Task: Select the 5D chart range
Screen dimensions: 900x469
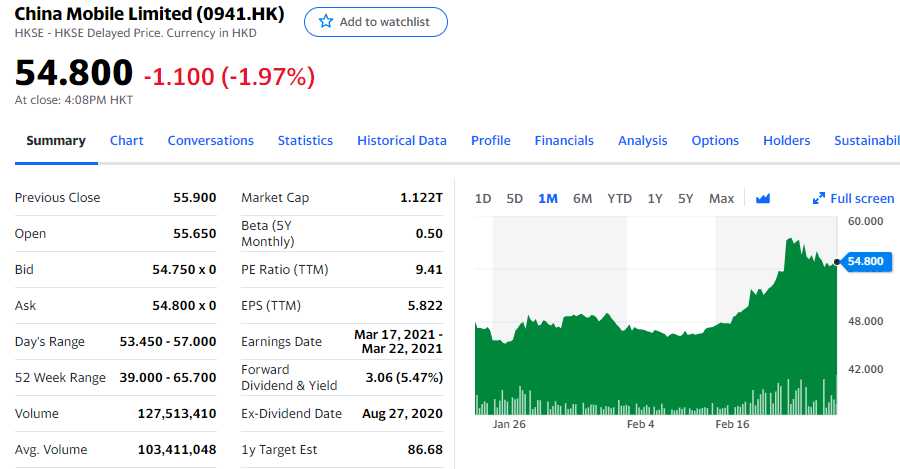Action: click(x=515, y=198)
